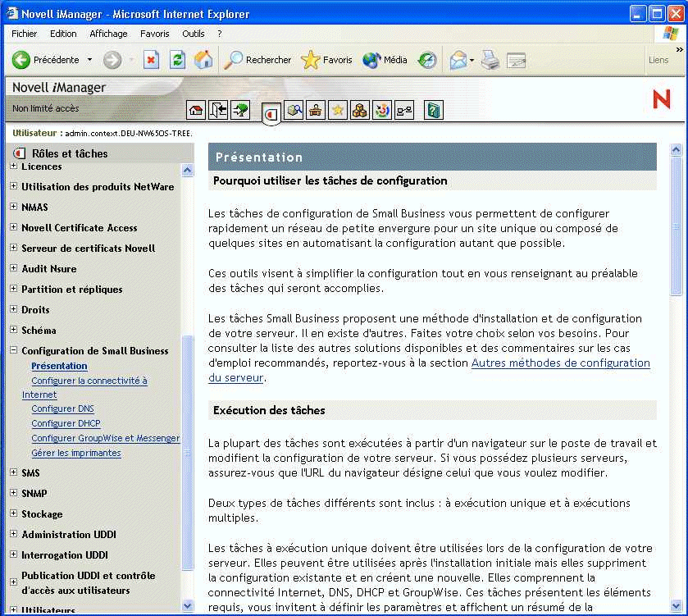
Task: Click the roles list scroll down arrow
Action: pyautogui.click(x=187, y=606)
